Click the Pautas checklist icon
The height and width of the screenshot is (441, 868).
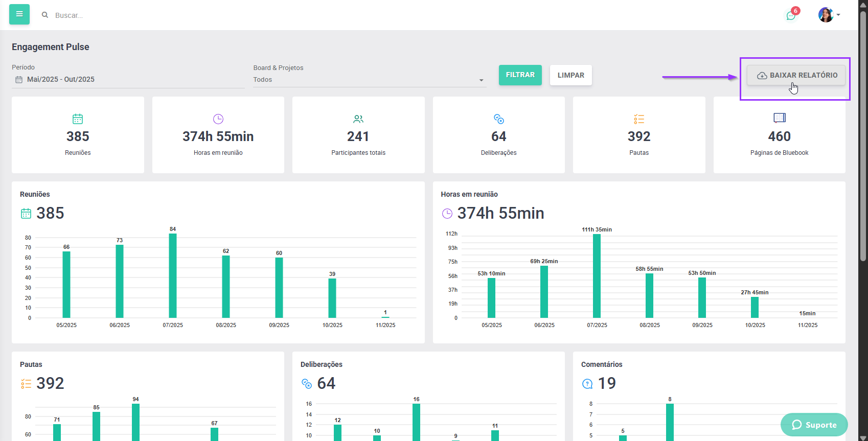point(639,119)
